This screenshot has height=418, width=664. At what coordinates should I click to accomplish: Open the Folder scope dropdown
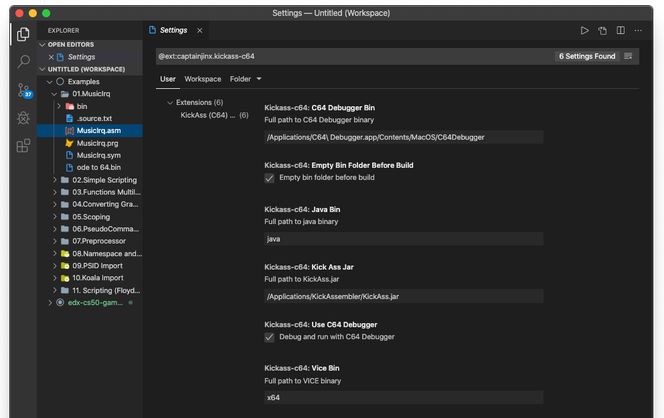point(246,79)
